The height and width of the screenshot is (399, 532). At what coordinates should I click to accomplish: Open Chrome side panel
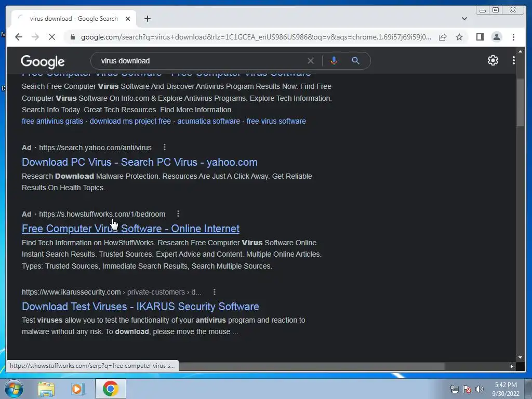click(480, 37)
